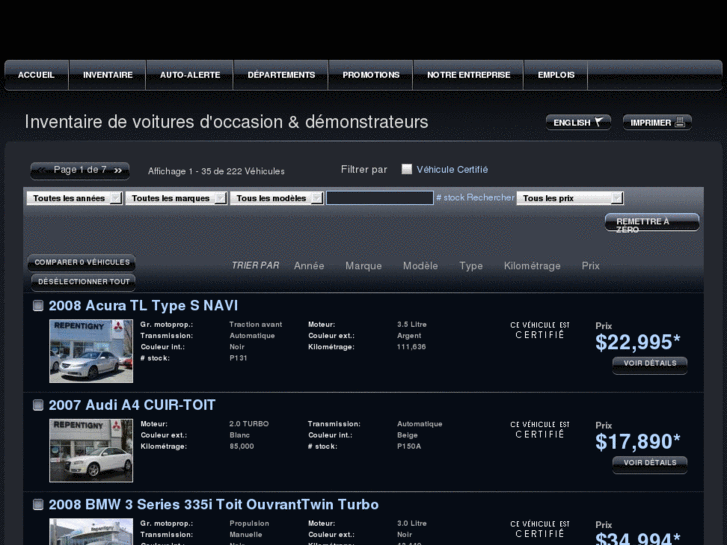This screenshot has width=727, height=545.
Task: Open the Acura TL vehicle photo thumbnail
Action: tap(91, 351)
